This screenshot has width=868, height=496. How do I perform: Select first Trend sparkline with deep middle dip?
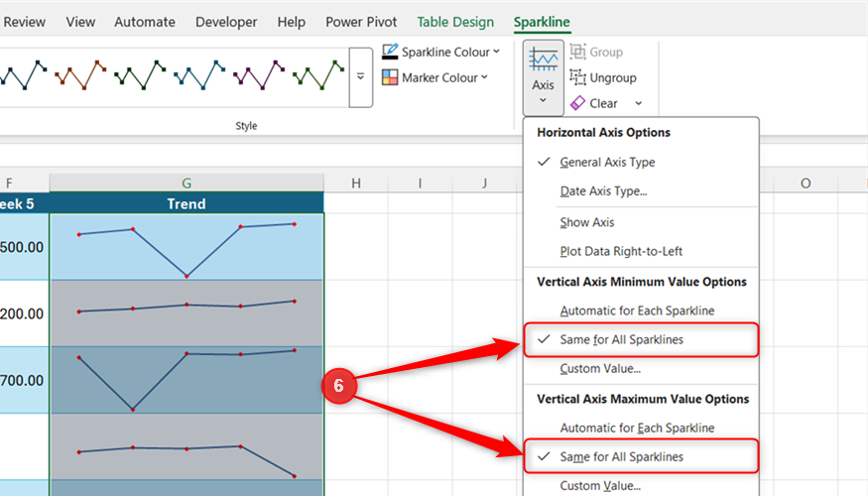[186, 247]
